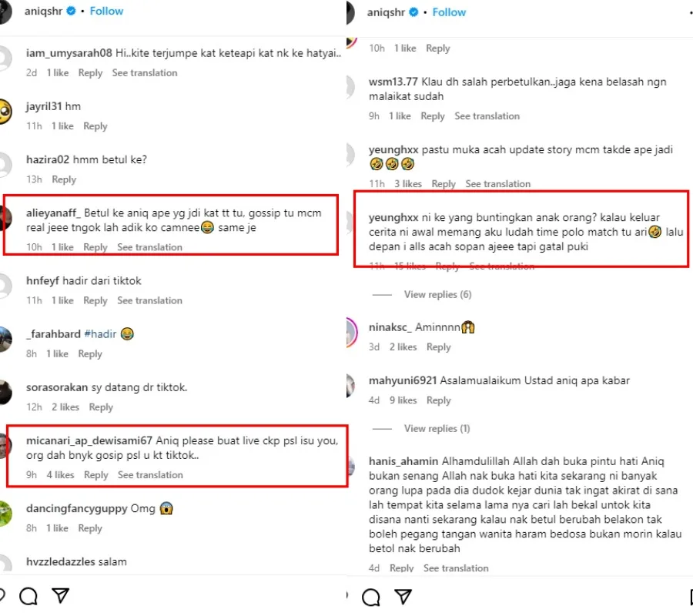The image size is (693, 616).
Task: Follow aniqshr in the left panel header
Action: tap(106, 12)
